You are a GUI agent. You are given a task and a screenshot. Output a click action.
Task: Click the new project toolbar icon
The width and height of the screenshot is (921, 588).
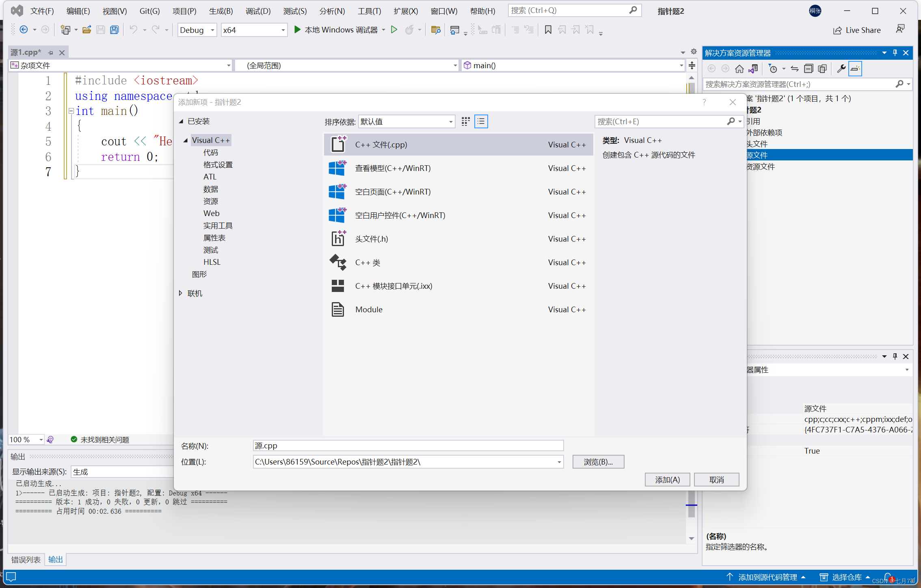(x=65, y=30)
